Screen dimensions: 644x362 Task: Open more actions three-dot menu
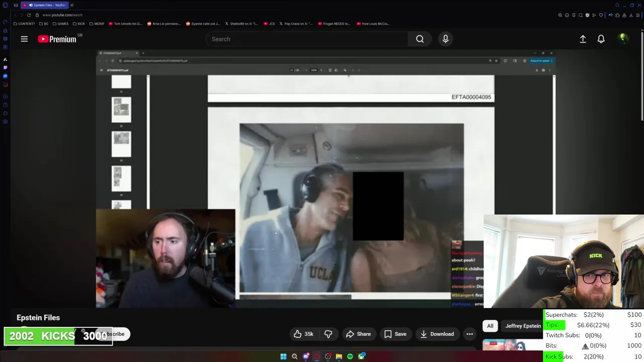point(469,334)
